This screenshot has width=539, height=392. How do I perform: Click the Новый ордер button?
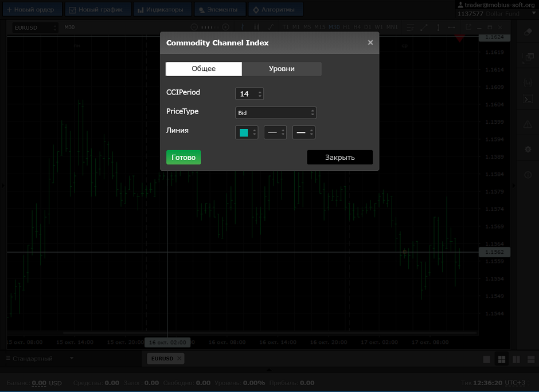click(x=30, y=10)
